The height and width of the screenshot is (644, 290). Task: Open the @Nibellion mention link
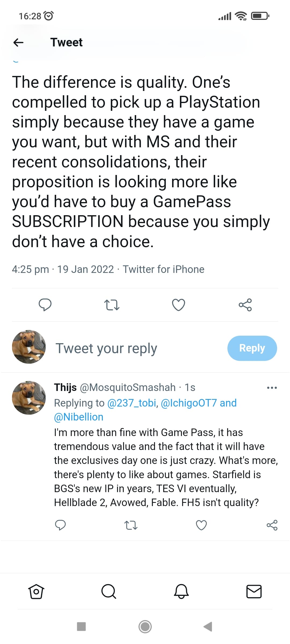[x=79, y=417]
